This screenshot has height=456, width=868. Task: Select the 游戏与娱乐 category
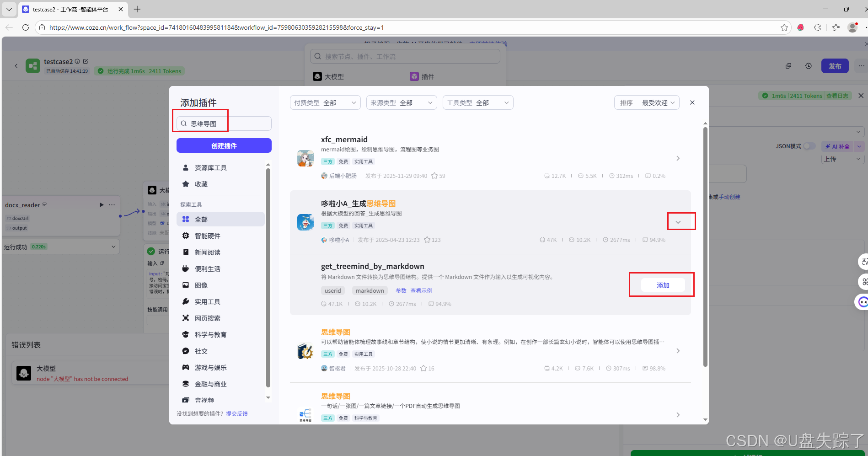pos(220,367)
